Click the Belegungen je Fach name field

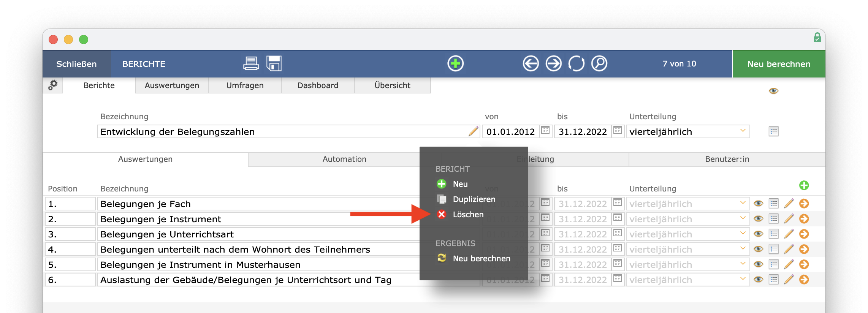click(258, 204)
